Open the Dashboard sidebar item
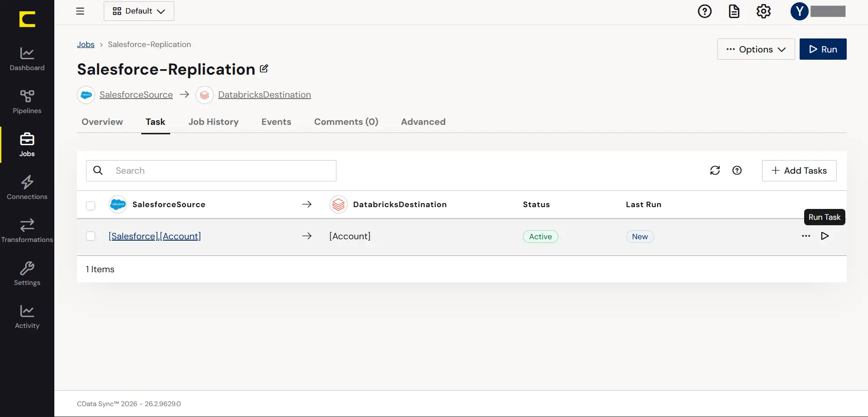Image resolution: width=868 pixels, height=417 pixels. point(27,59)
